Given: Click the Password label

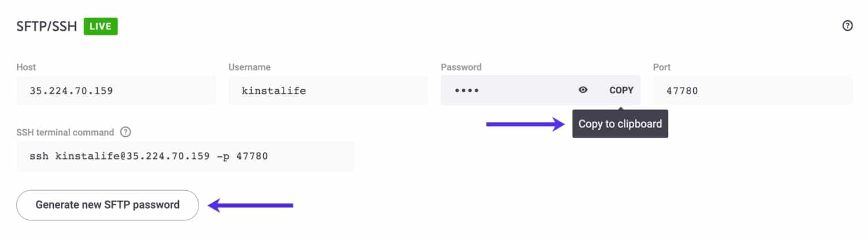Looking at the screenshot, I should click(461, 67).
